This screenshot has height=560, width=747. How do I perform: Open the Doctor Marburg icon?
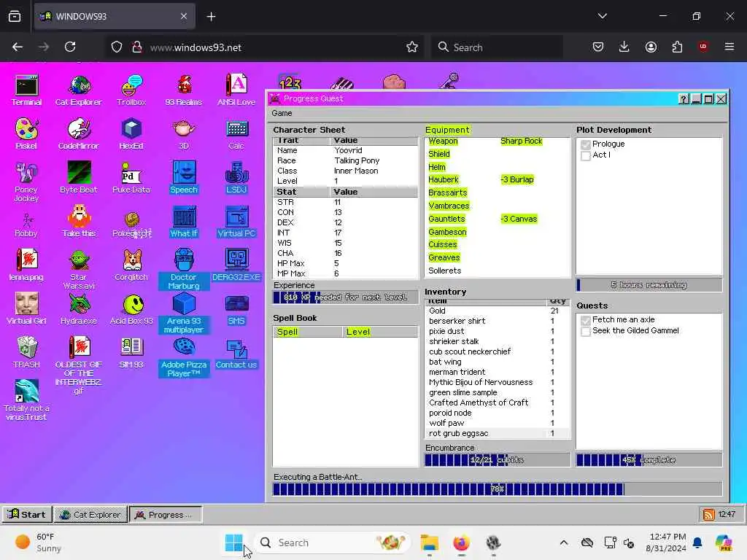pos(184,269)
